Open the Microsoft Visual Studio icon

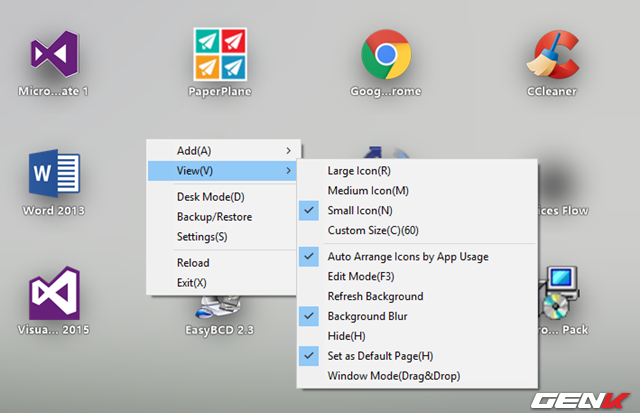[53, 55]
